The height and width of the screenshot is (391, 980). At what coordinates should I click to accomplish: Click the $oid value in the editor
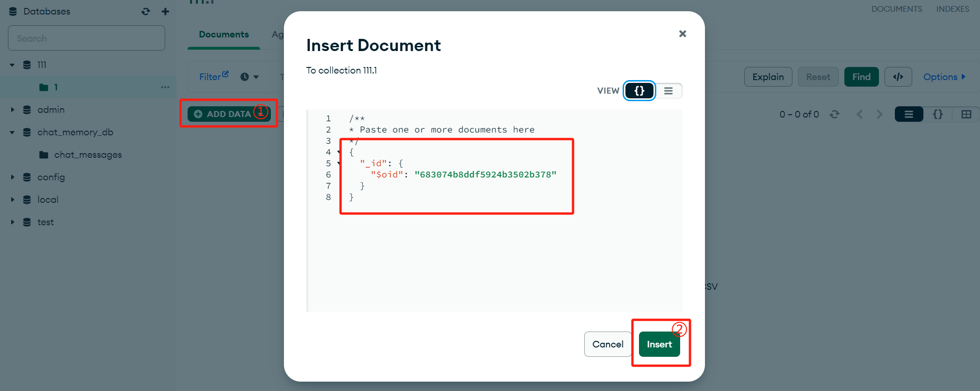point(486,175)
